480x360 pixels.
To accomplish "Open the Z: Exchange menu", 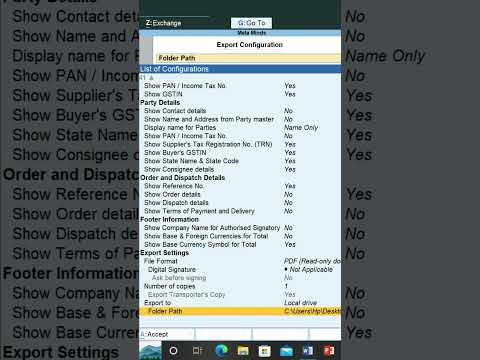I will (163, 23).
